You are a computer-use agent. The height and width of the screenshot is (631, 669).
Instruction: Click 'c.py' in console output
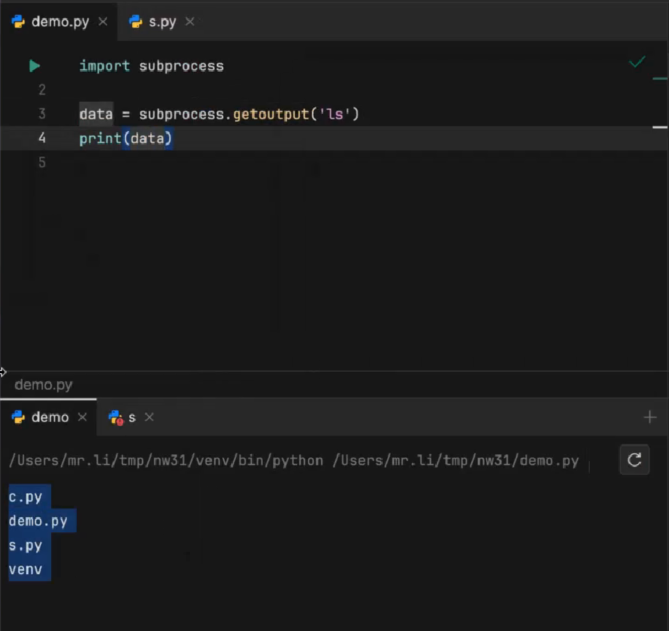click(x=26, y=497)
